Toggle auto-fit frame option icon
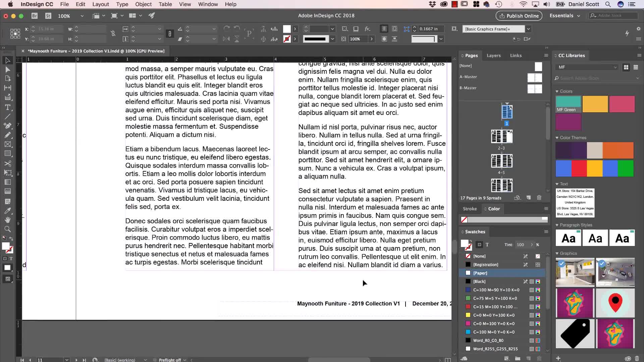 coord(454,29)
